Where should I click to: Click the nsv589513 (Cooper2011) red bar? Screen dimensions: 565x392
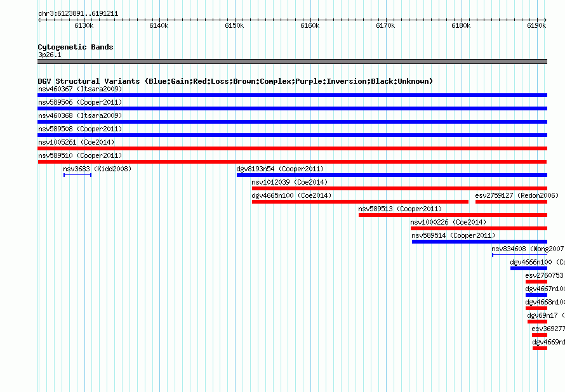(x=453, y=215)
